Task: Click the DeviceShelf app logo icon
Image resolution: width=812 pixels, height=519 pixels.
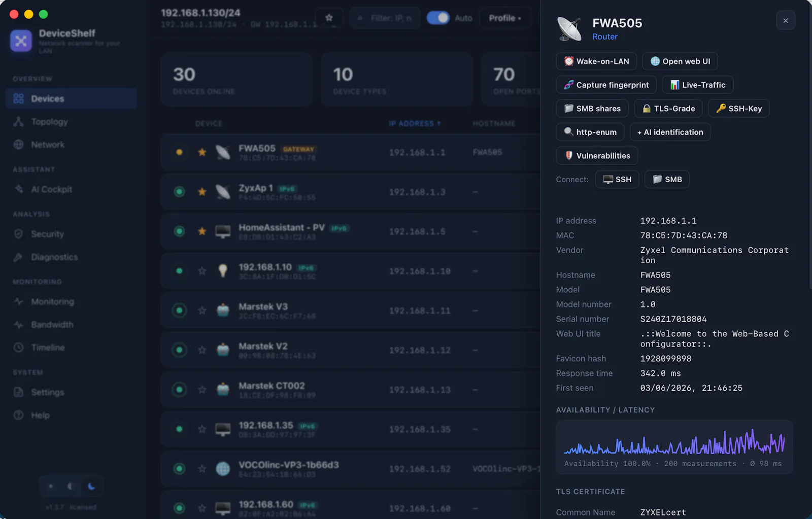Action: click(x=21, y=41)
